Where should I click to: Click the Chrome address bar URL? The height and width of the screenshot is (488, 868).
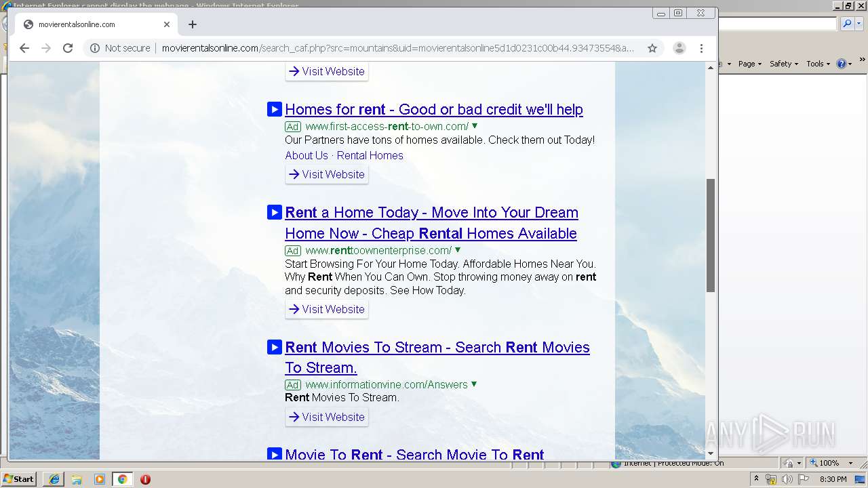[398, 48]
